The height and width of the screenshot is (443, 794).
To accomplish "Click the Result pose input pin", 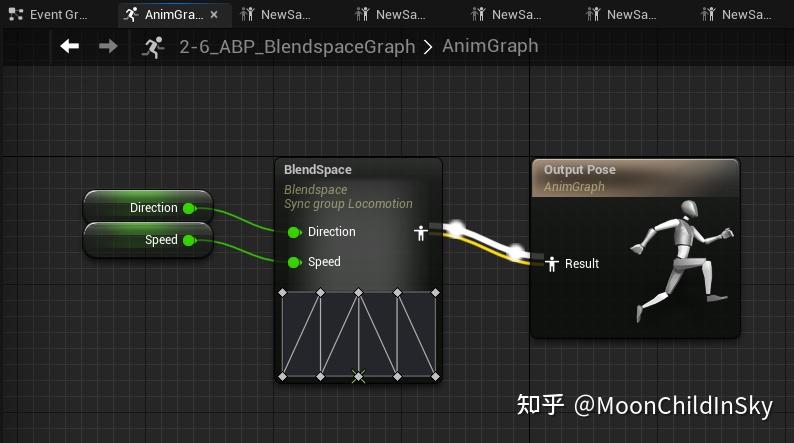I will coord(552,264).
